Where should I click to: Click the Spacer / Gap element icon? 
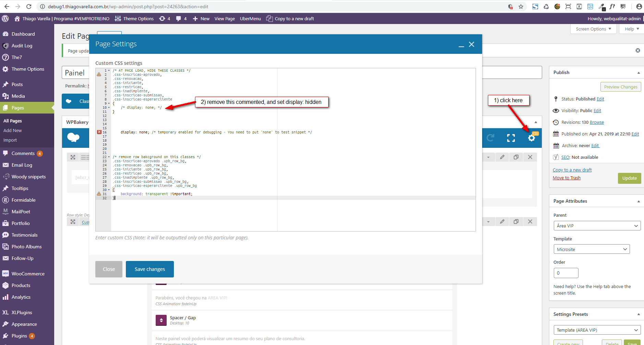[161, 320]
